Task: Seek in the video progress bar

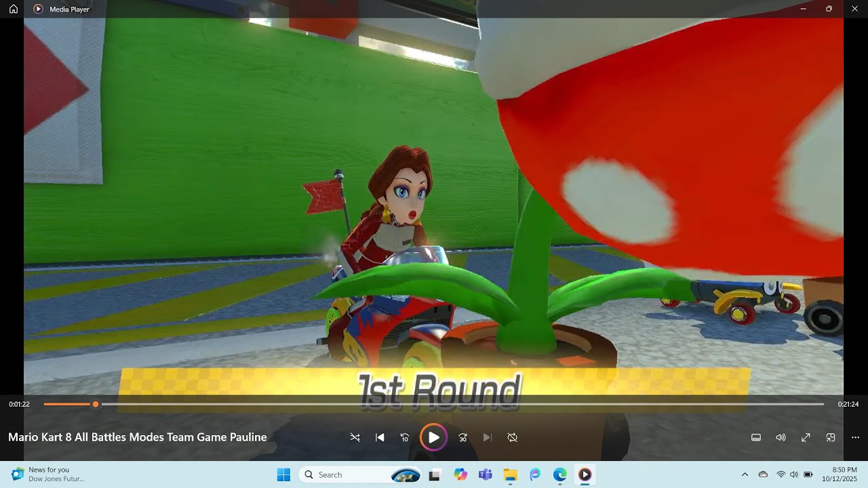Action: (x=434, y=404)
